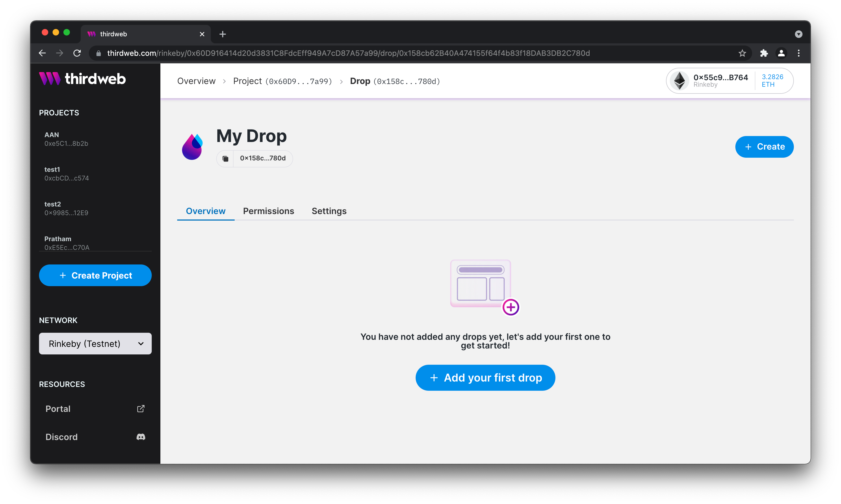Viewport: 841px width, 504px height.
Task: Click the 3.2826 ETH balance
Action: (x=772, y=81)
